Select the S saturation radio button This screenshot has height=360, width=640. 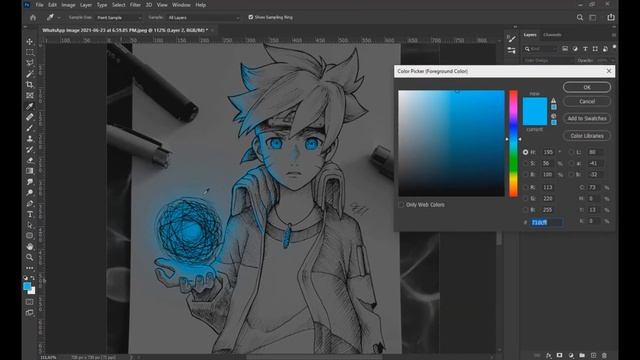[525, 163]
